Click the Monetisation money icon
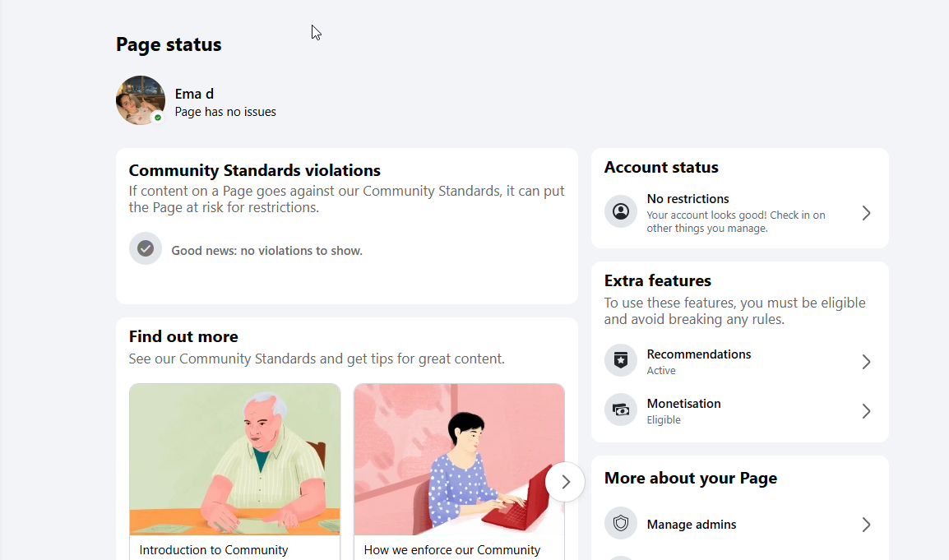949x560 pixels. pos(620,410)
